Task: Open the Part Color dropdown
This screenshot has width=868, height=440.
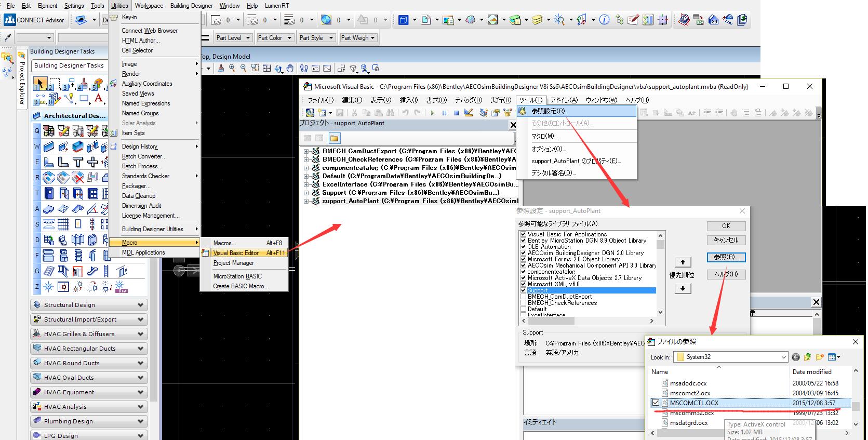Action: 275,38
